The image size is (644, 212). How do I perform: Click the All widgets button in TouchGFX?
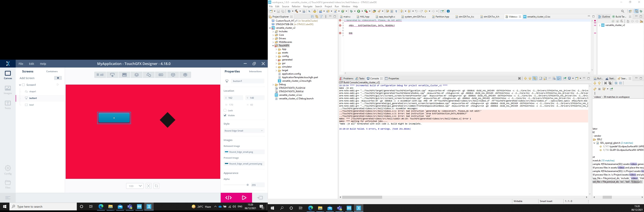(100, 75)
